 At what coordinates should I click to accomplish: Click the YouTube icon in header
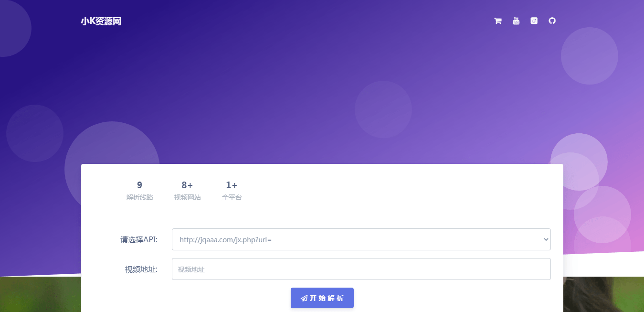(x=516, y=21)
